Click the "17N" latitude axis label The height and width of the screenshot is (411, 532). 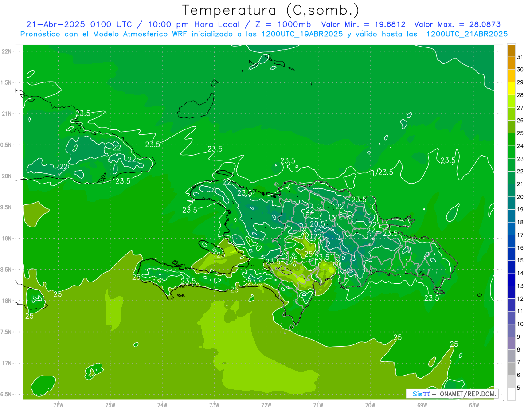8,363
